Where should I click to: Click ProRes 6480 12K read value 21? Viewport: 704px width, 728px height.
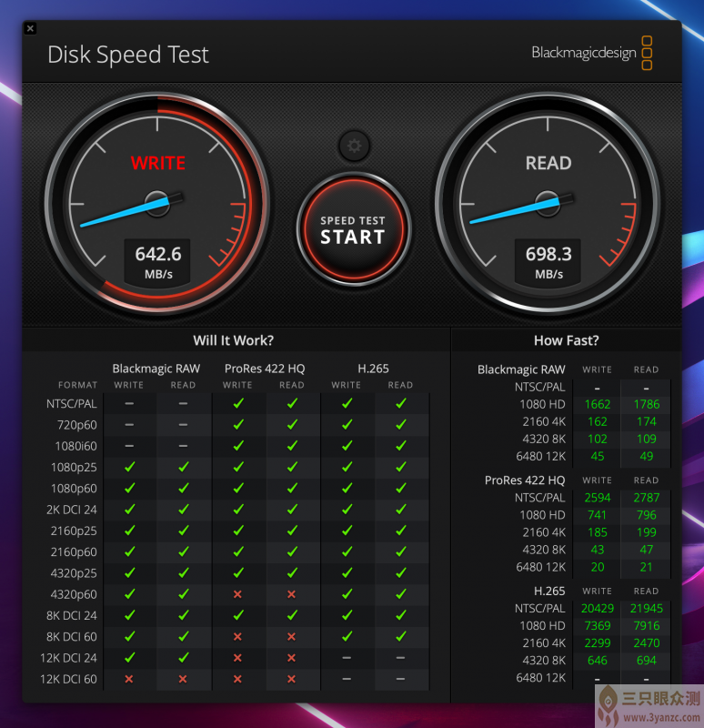pos(647,567)
